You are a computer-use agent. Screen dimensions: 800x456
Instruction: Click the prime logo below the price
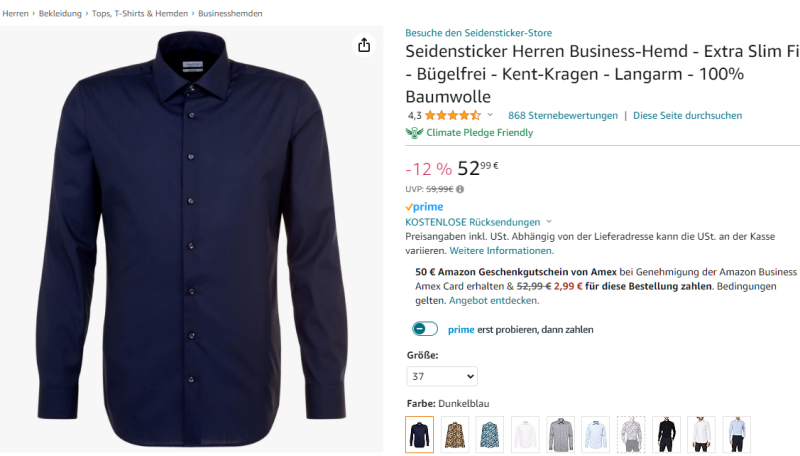point(424,207)
